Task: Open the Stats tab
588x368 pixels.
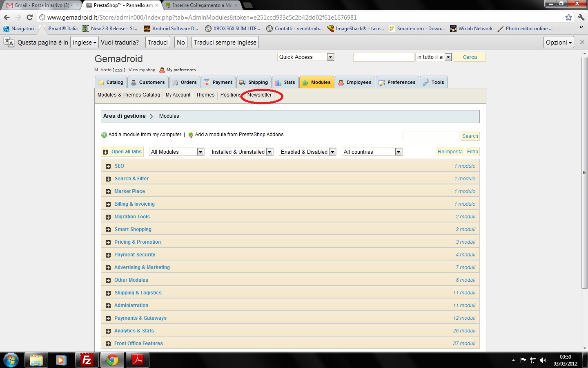Action: 285,82
